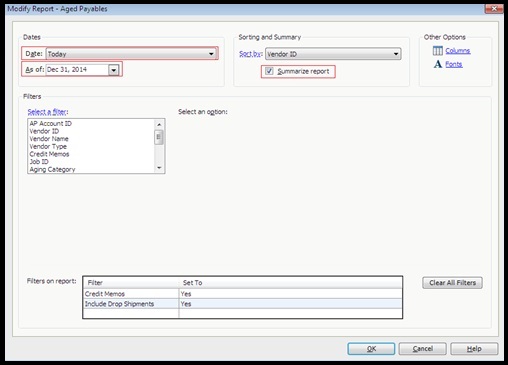Click the Set To column header
Viewport: 508px width, 365px height.
pyautogui.click(x=290, y=283)
